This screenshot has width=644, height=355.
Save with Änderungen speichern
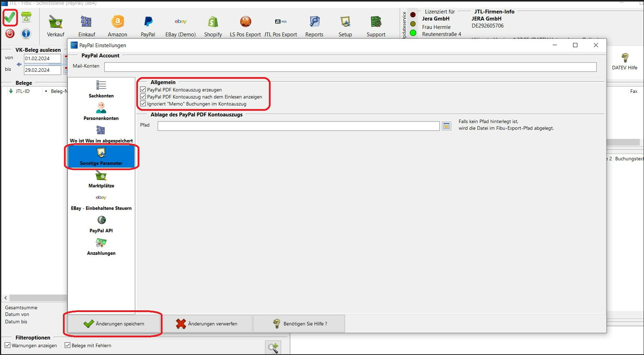point(114,324)
